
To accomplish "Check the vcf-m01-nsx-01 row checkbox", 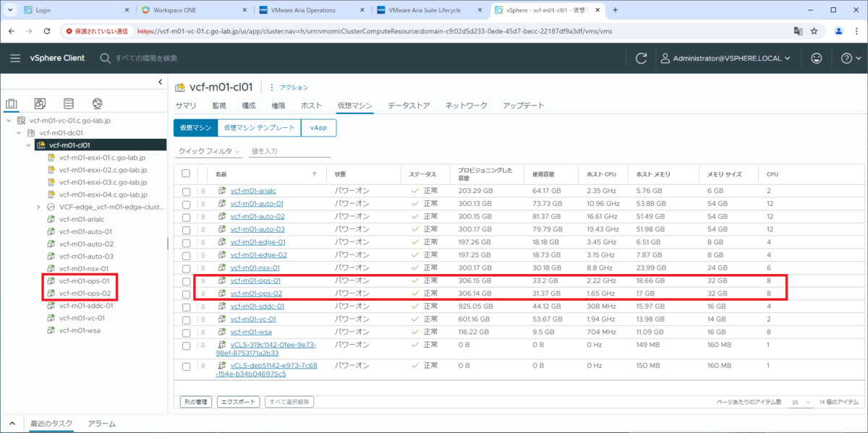I will click(x=186, y=268).
